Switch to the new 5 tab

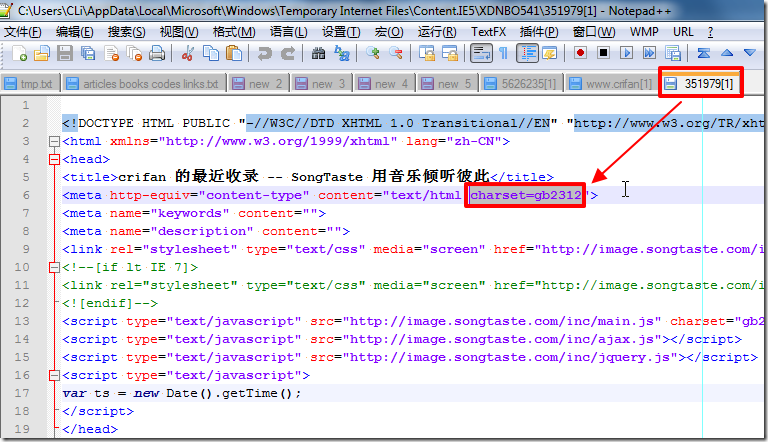point(448,84)
